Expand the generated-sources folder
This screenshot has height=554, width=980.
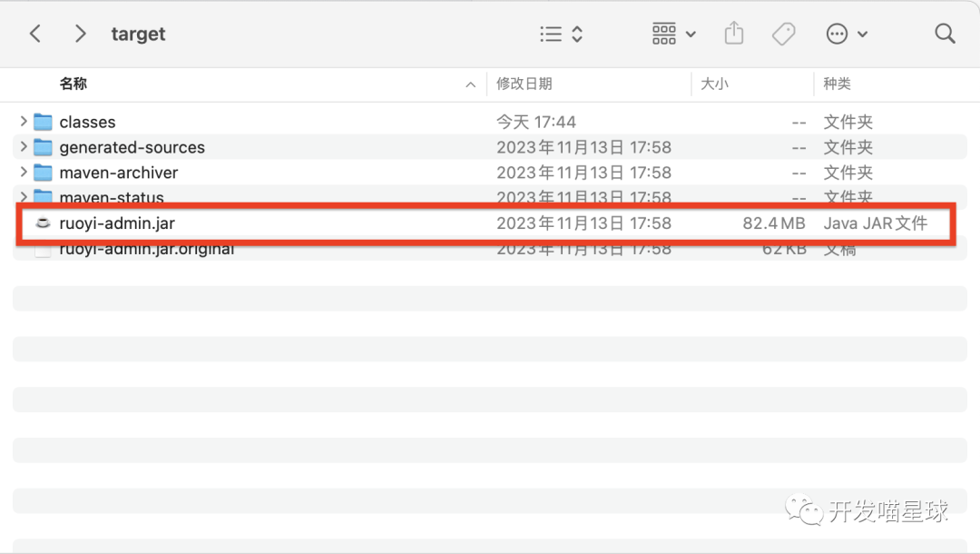pyautogui.click(x=23, y=146)
